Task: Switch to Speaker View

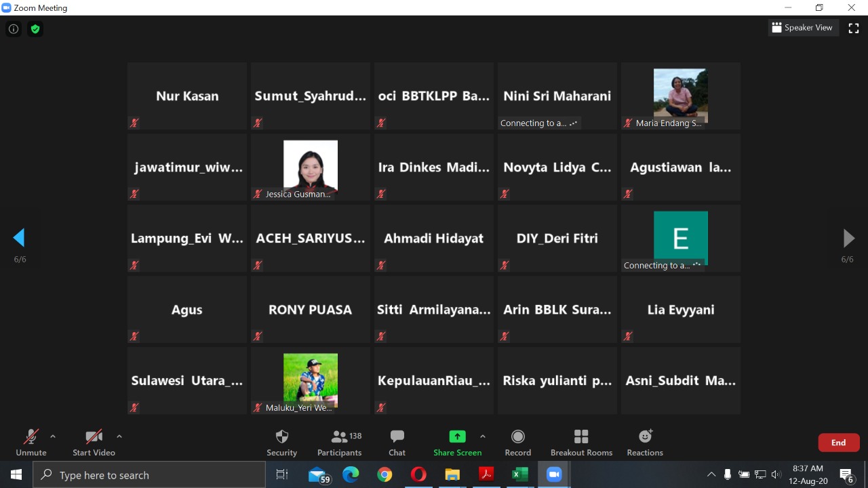Action: click(802, 28)
